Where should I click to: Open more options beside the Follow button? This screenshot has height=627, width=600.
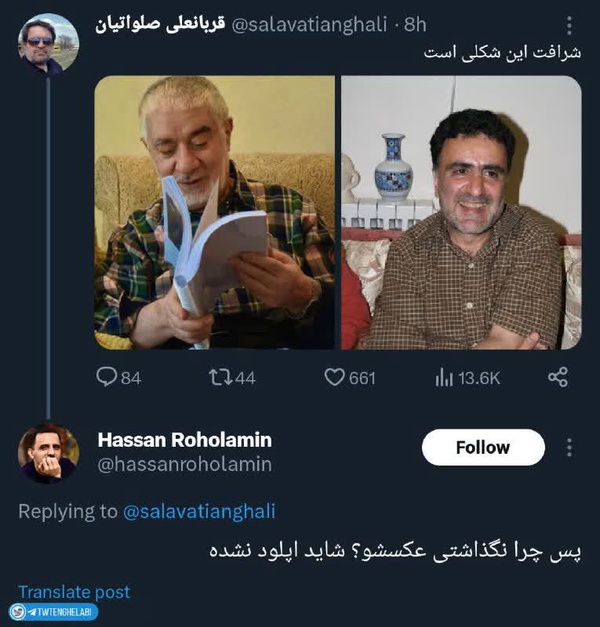pyautogui.click(x=569, y=447)
